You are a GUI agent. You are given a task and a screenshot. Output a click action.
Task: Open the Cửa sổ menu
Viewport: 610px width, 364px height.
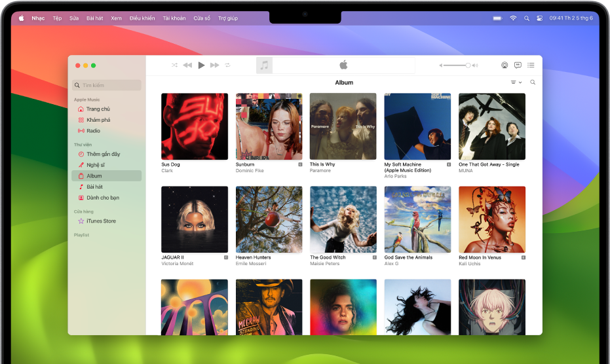pyautogui.click(x=202, y=18)
